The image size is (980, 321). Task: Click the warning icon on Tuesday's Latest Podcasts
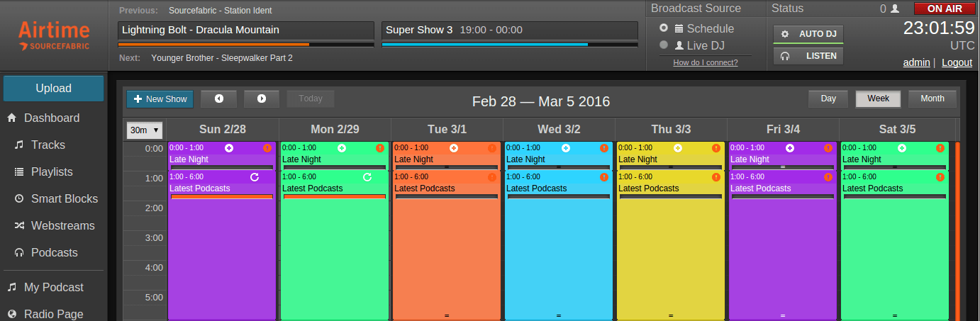click(x=492, y=177)
